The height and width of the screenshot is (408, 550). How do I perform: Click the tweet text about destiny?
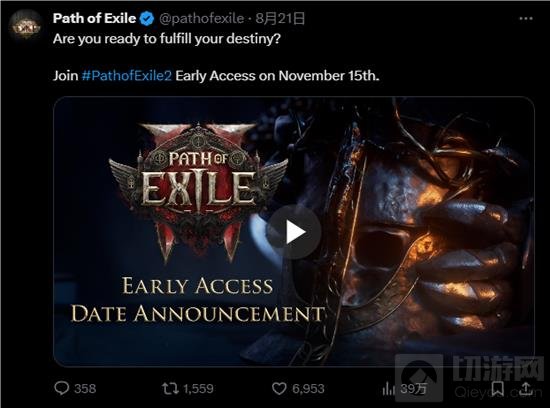click(167, 39)
